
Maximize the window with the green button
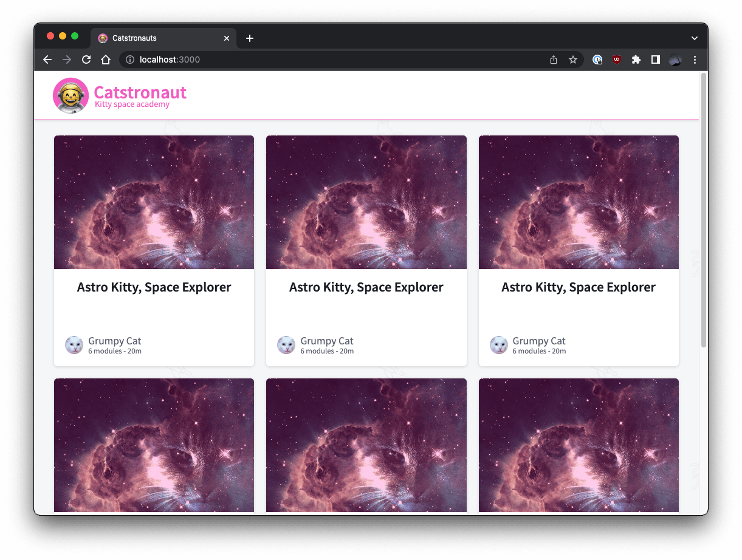pyautogui.click(x=75, y=36)
